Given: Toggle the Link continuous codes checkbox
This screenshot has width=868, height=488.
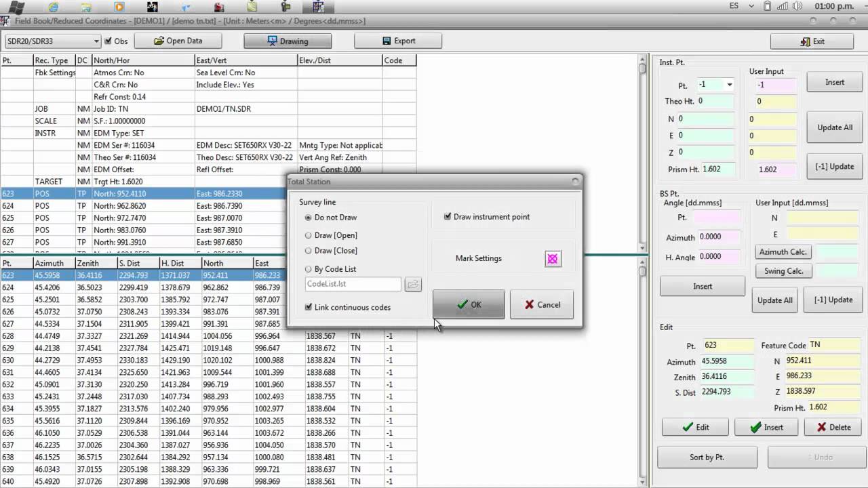Looking at the screenshot, I should 309,307.
